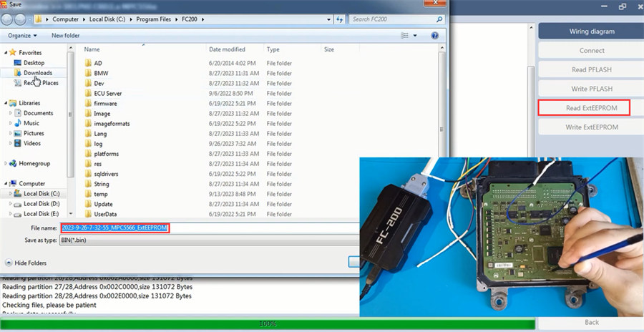644x332 pixels.
Task: Select Local Disk (C:) in navigation tree
Action: [41, 193]
